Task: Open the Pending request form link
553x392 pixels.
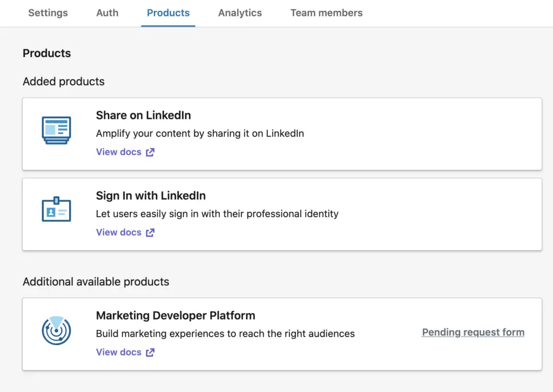Action: tap(473, 332)
